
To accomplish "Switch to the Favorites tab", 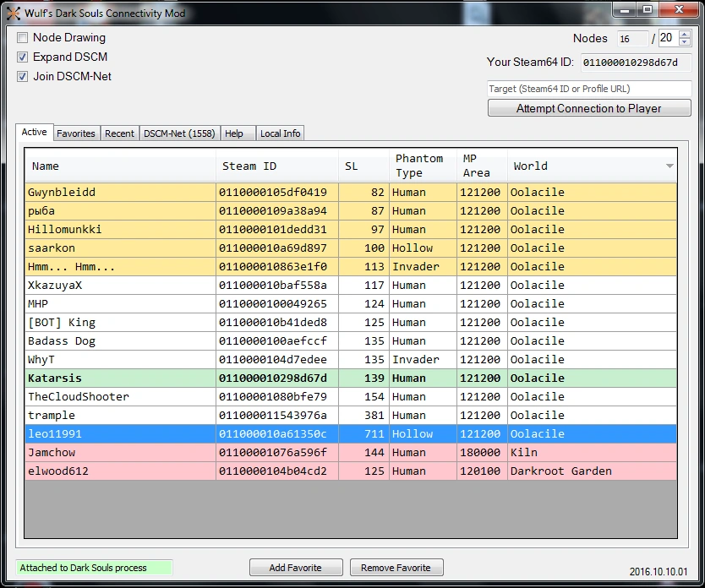I will coord(76,133).
